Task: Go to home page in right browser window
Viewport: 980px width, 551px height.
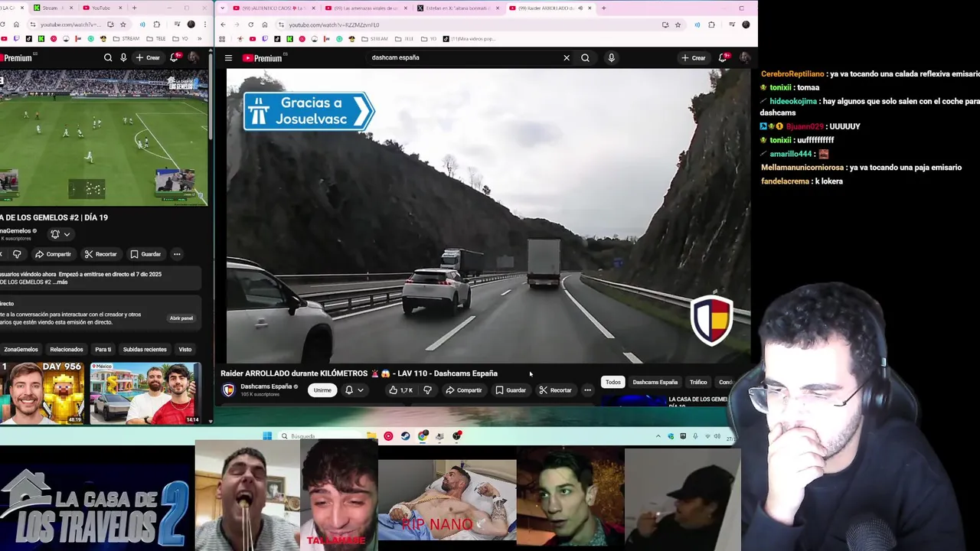Action: pyautogui.click(x=265, y=24)
